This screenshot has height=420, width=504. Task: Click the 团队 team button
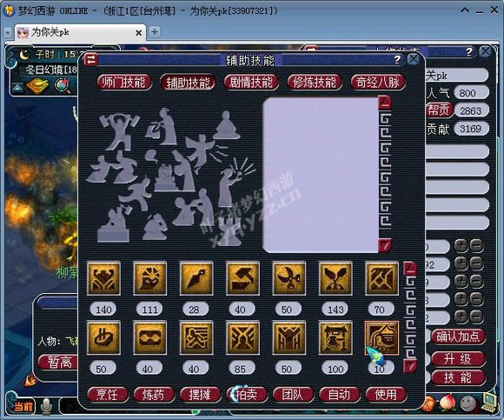(x=293, y=394)
